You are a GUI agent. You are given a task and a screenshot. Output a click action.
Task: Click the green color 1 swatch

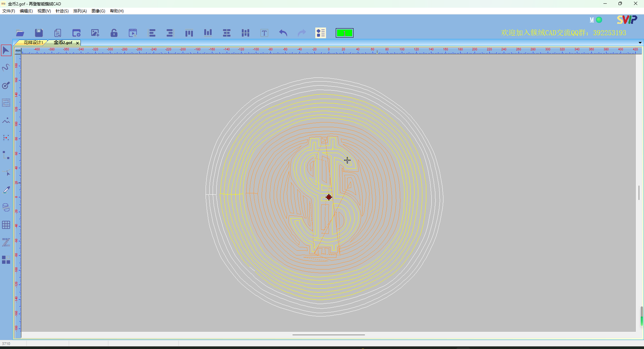[344, 33]
